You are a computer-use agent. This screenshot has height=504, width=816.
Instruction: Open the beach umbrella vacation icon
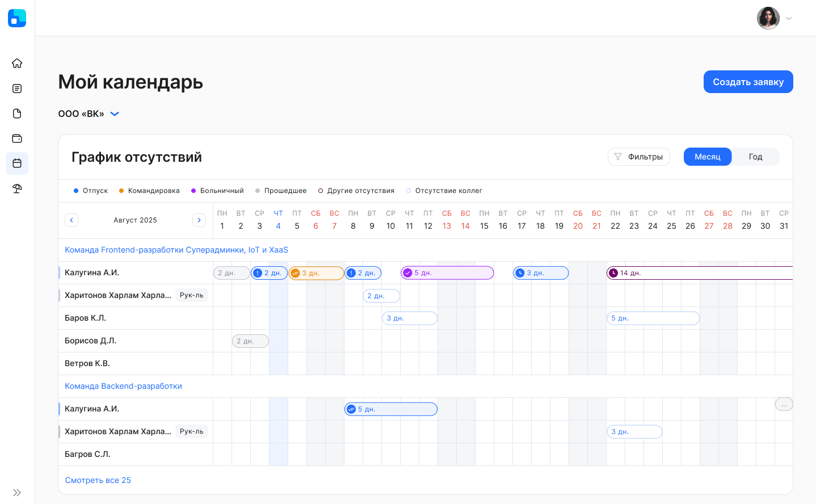17,188
